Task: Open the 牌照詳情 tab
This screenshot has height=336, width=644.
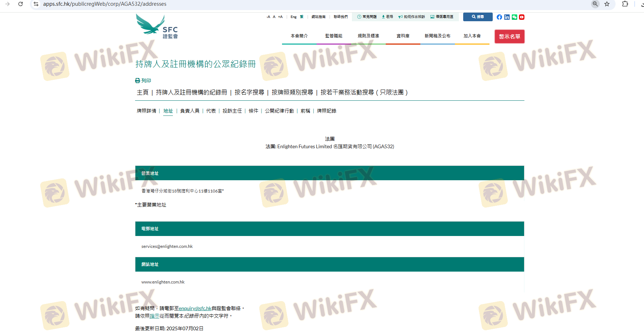Action: 146,111
